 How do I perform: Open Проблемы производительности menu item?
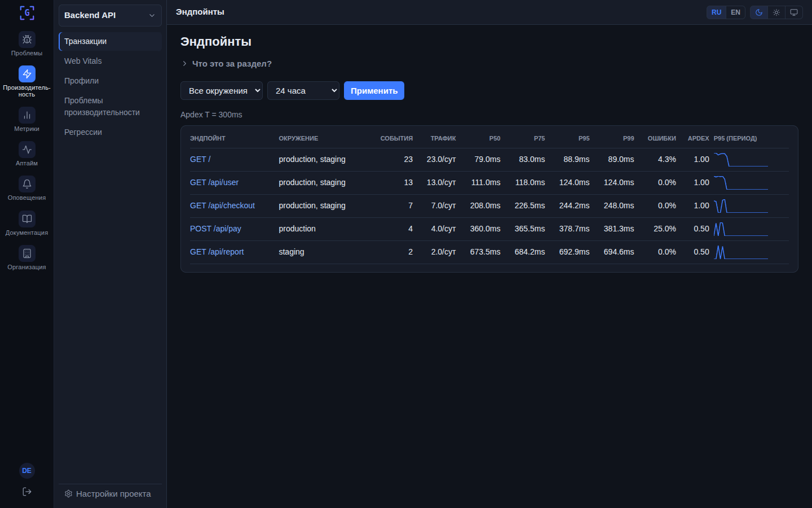[x=110, y=107]
